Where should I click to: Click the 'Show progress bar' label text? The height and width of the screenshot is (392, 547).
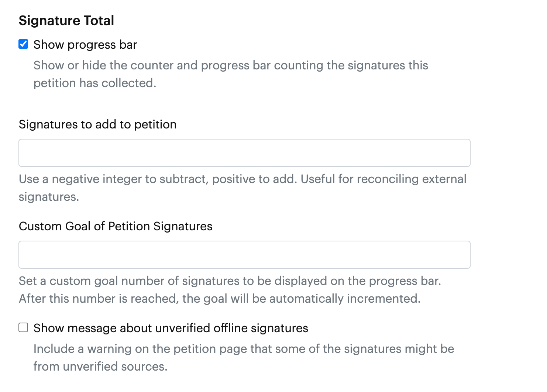pyautogui.click(x=85, y=45)
